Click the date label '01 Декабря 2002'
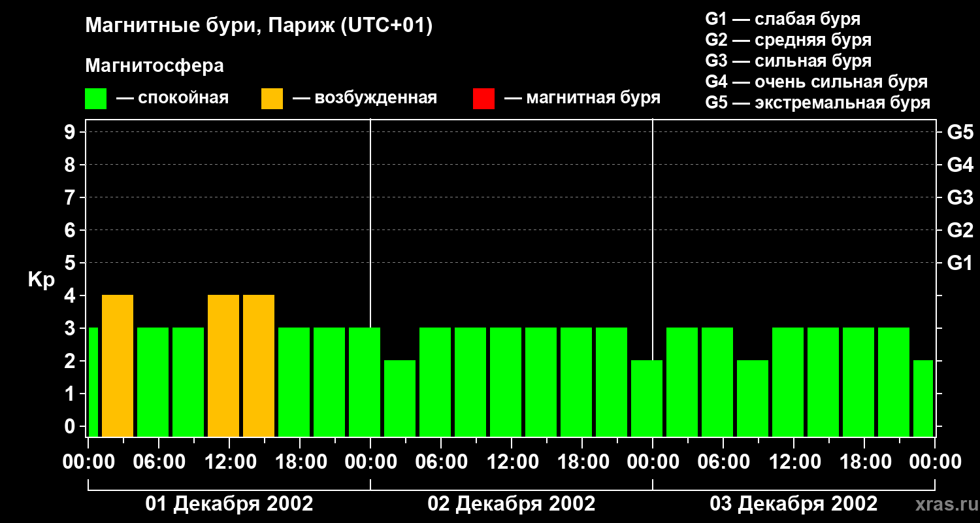 (x=229, y=504)
